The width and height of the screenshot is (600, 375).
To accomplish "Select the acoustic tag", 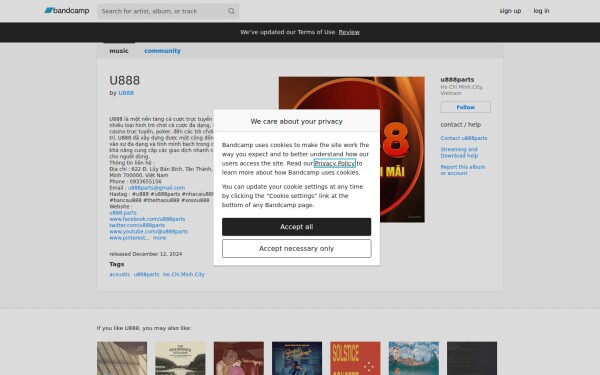I will click(x=120, y=274).
